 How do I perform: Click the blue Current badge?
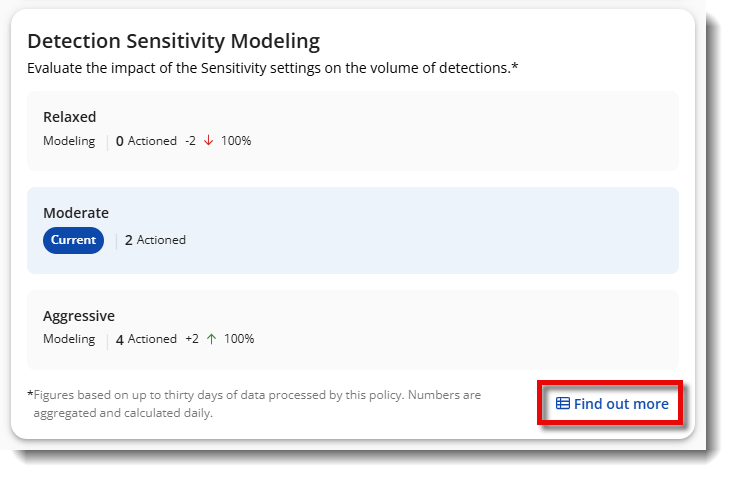[73, 240]
